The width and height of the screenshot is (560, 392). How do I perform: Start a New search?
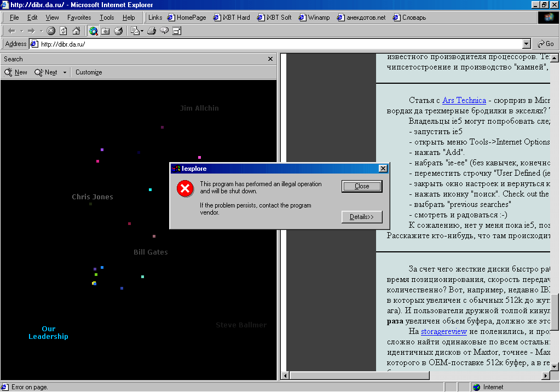(16, 72)
